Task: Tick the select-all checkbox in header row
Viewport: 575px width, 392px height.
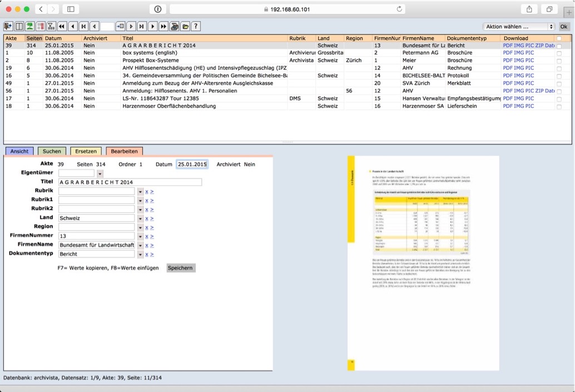Action: point(559,39)
